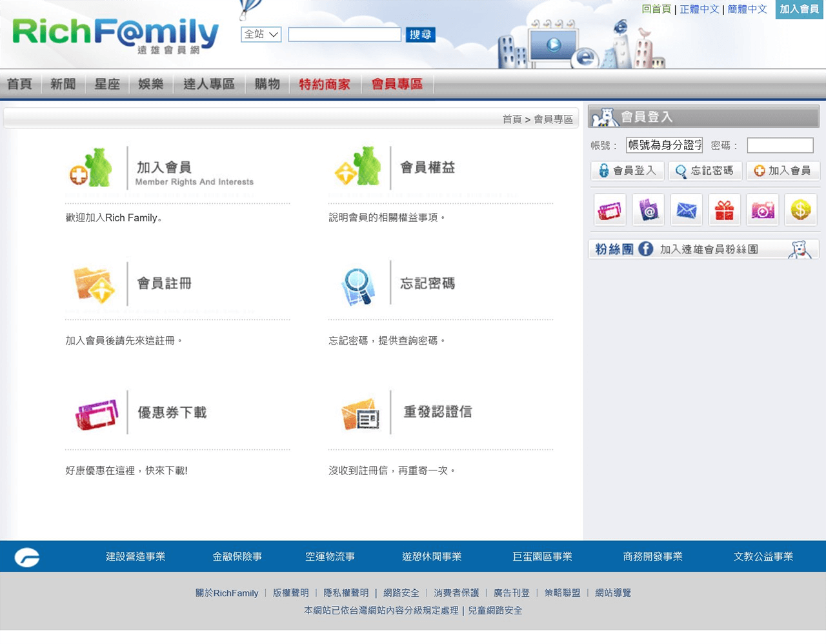Click the 帳號 account input field
This screenshot has width=826, height=644.
pos(664,145)
